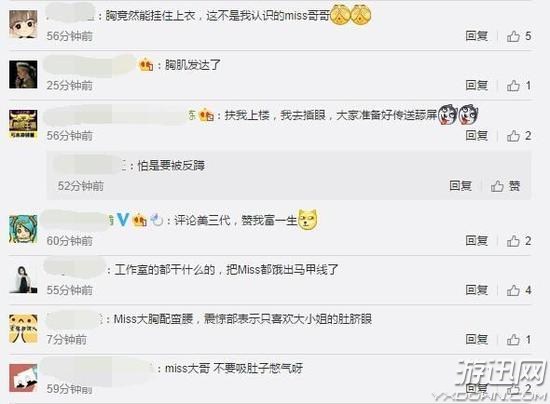Open the anime girl avatar of first commenter
The width and height of the screenshot is (550, 404).
23,24
